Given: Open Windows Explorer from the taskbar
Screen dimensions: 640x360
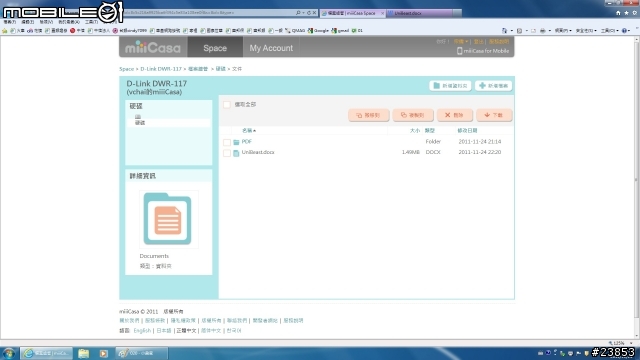Looking at the screenshot, I should [x=84, y=353].
